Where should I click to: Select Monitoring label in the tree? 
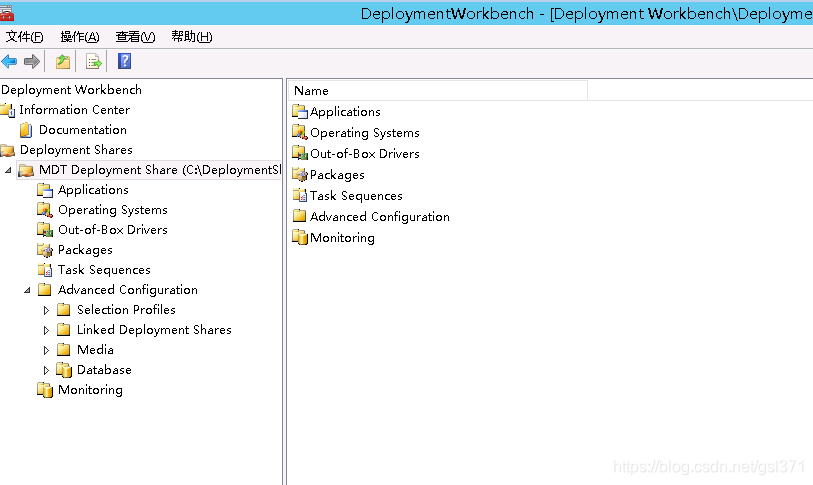[90, 390]
